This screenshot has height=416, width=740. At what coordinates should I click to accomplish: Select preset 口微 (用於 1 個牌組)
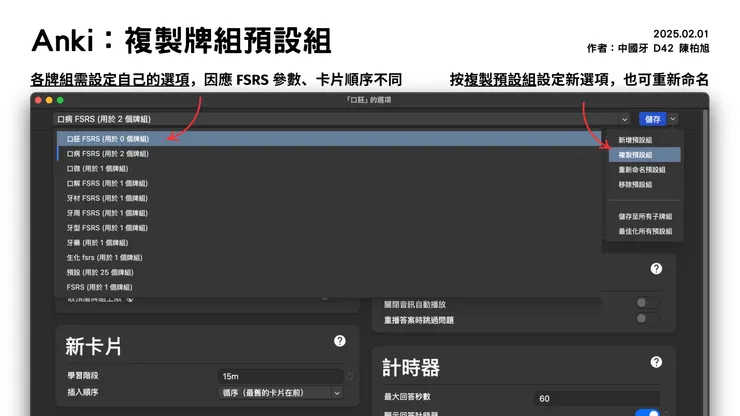[x=329, y=169]
